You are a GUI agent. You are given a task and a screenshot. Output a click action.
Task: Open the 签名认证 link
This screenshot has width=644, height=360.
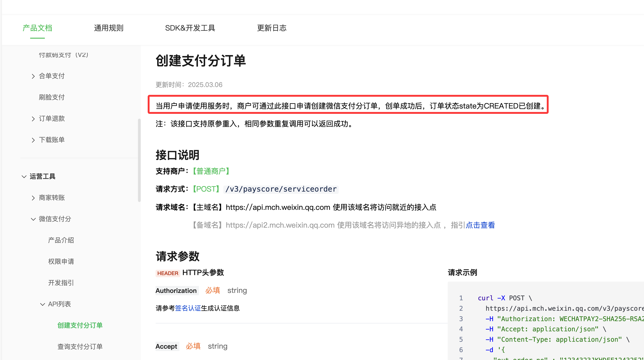pos(188,308)
